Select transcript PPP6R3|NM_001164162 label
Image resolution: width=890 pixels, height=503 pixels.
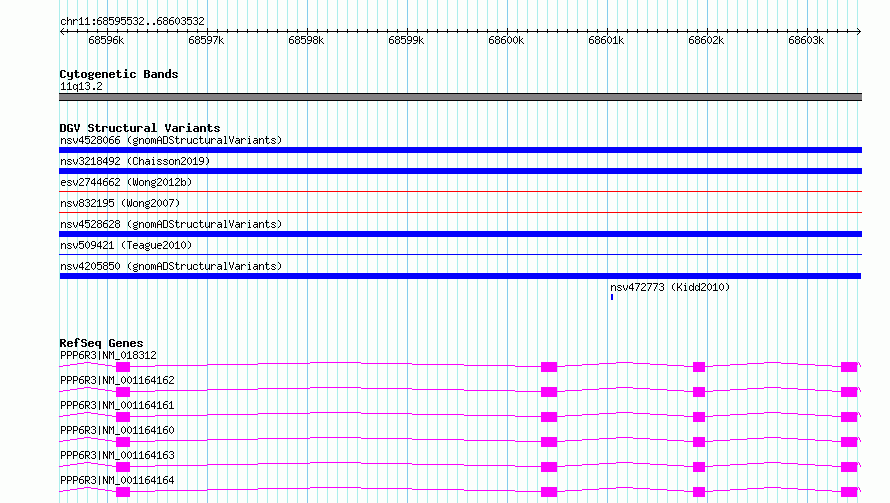117,380
